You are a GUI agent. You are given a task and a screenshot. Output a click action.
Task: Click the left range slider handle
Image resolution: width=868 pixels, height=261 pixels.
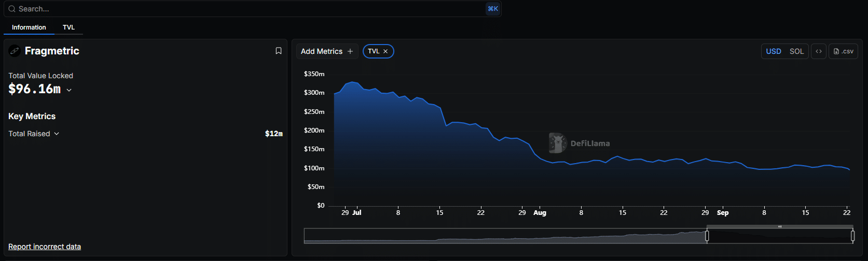tap(707, 236)
